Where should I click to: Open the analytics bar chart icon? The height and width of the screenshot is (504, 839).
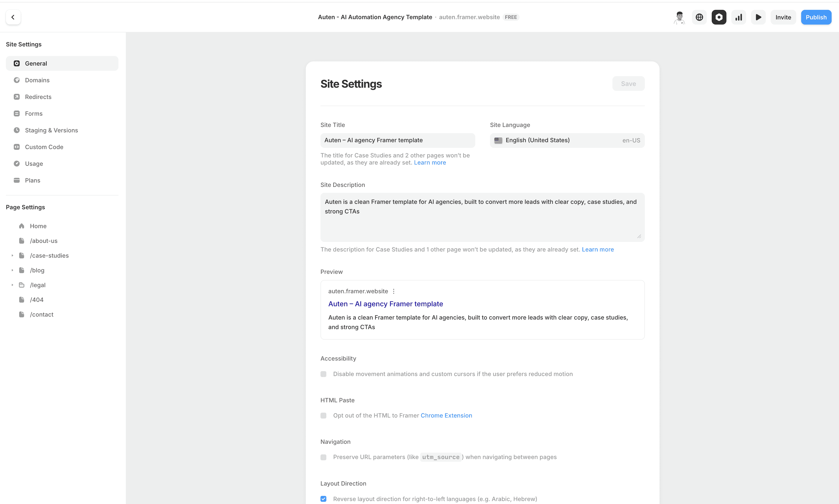(738, 17)
